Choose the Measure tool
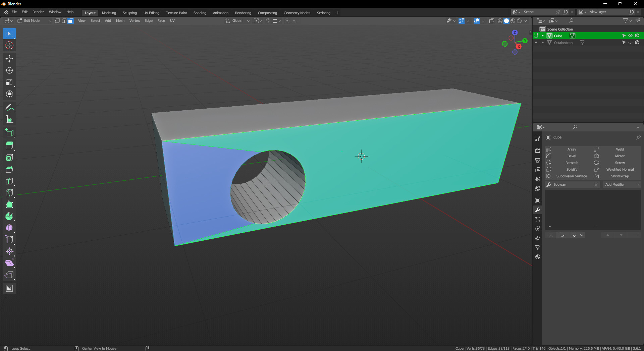This screenshot has height=351, width=644. [x=9, y=119]
